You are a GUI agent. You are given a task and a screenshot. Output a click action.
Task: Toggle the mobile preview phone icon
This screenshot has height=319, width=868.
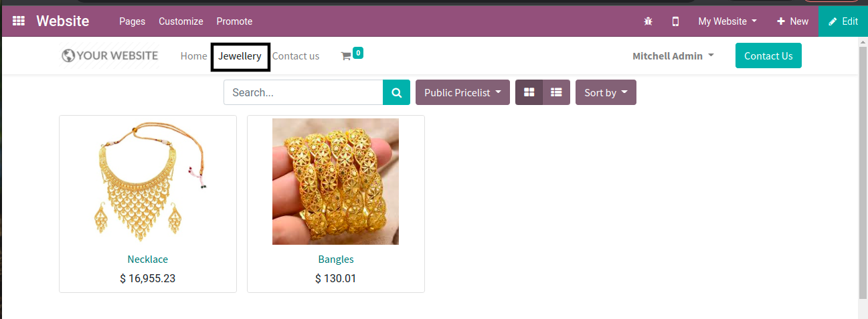[x=675, y=21]
